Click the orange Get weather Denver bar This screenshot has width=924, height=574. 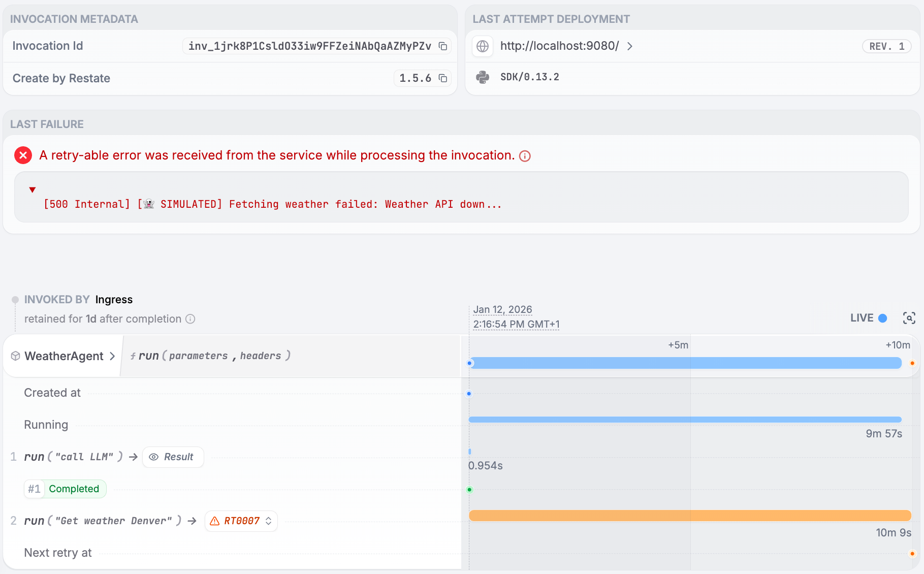[x=689, y=516]
